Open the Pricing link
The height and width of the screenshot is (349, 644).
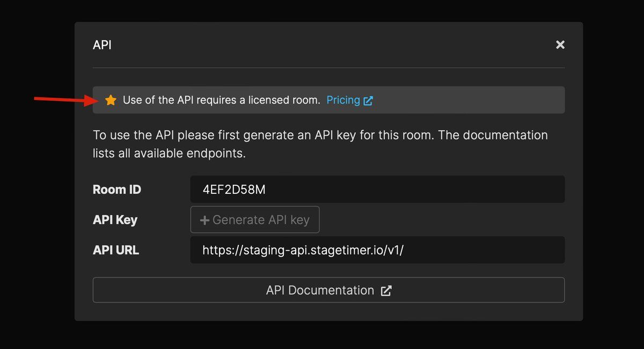[343, 100]
